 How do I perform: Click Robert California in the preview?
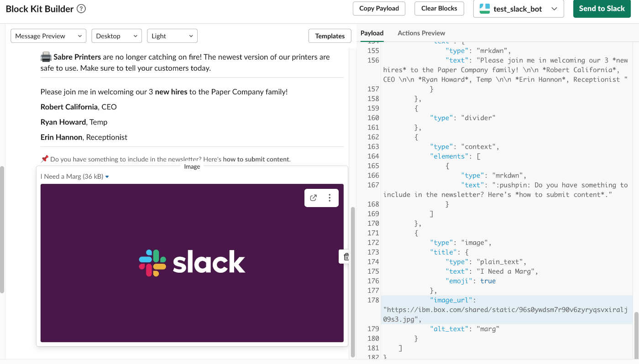click(69, 107)
